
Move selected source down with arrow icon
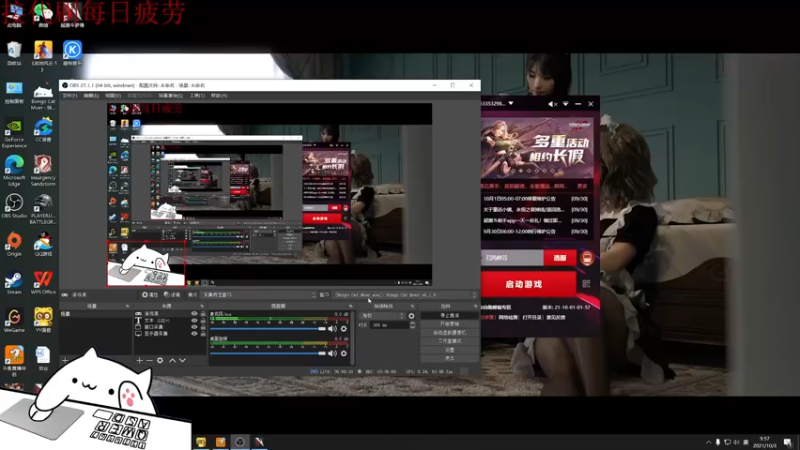(x=183, y=360)
